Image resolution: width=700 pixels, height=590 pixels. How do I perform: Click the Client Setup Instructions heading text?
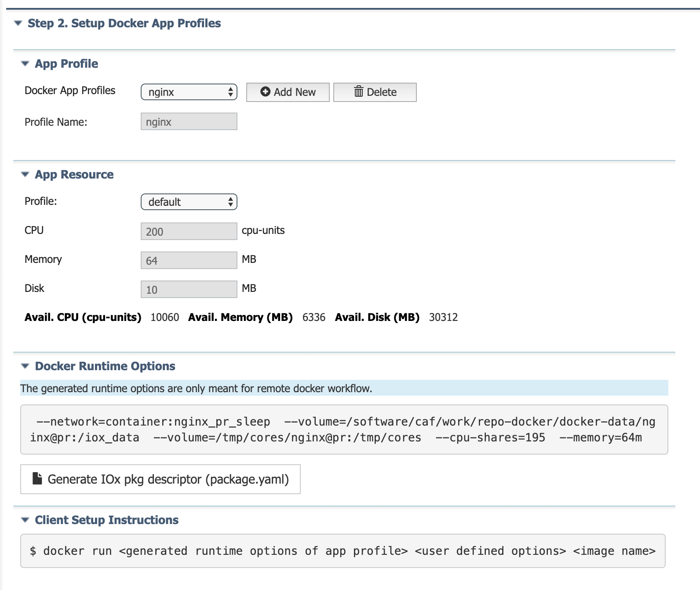coord(107,520)
